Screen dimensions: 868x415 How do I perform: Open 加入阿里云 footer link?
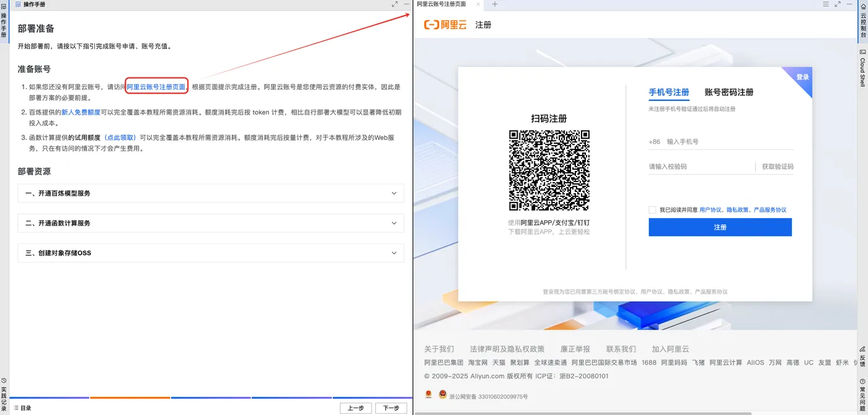coord(670,349)
